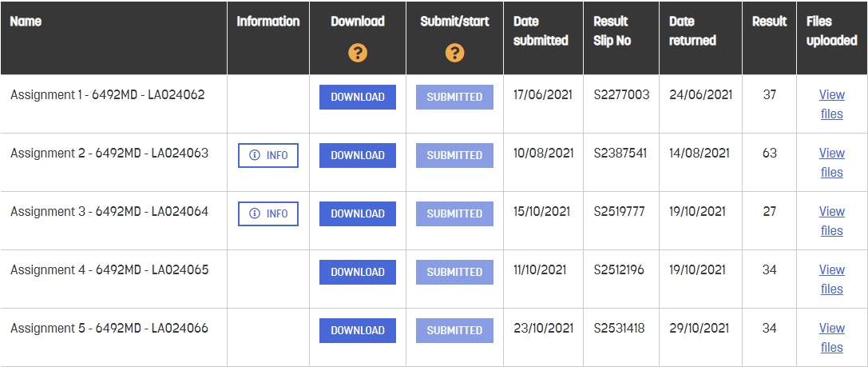This screenshot has width=868, height=367.
Task: View files uploaded for Assignment 1
Action: click(831, 104)
